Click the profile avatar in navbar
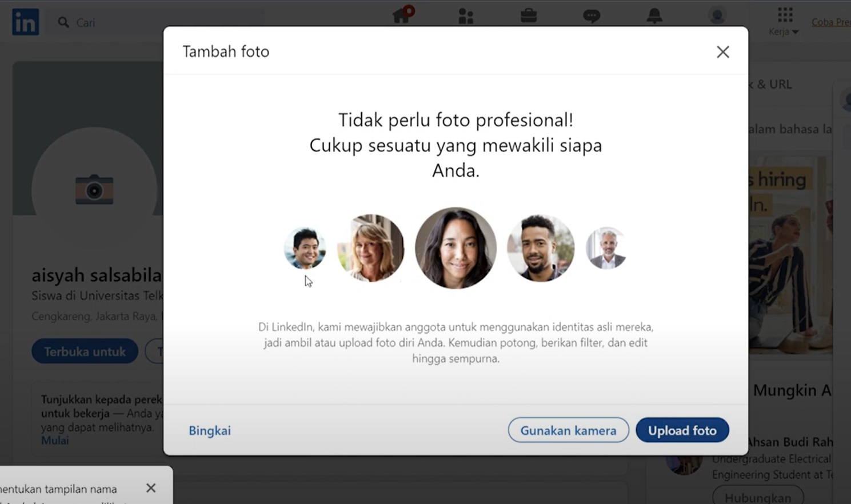 pos(717,15)
